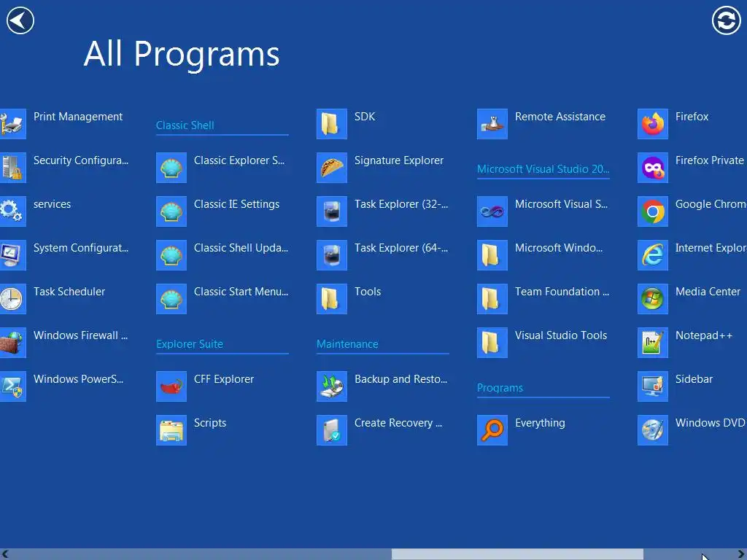Launch CFF Explorer pepper icon
Image resolution: width=747 pixels, height=560 pixels.
pyautogui.click(x=171, y=386)
